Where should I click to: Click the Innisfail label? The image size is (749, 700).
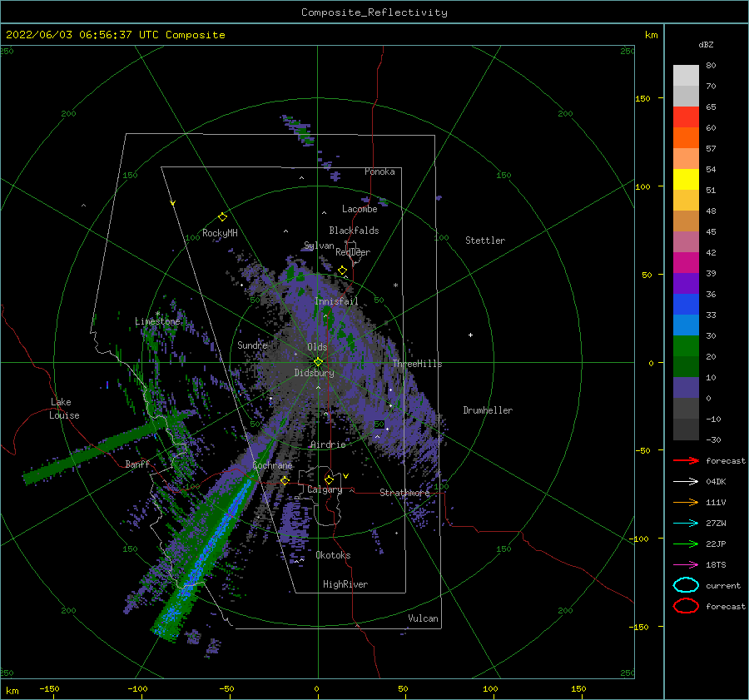pos(336,301)
